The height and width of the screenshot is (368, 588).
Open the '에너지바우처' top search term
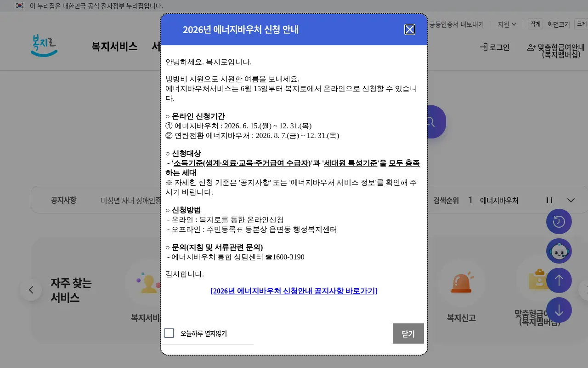click(x=499, y=201)
